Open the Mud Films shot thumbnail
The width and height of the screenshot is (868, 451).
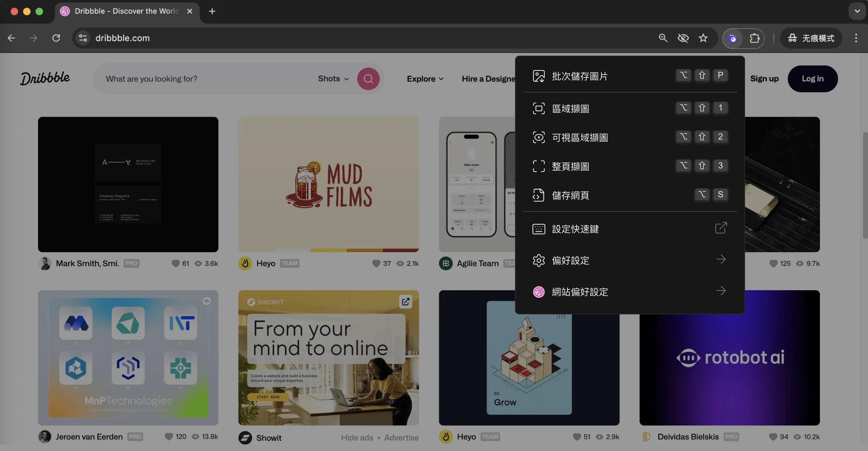click(x=328, y=184)
